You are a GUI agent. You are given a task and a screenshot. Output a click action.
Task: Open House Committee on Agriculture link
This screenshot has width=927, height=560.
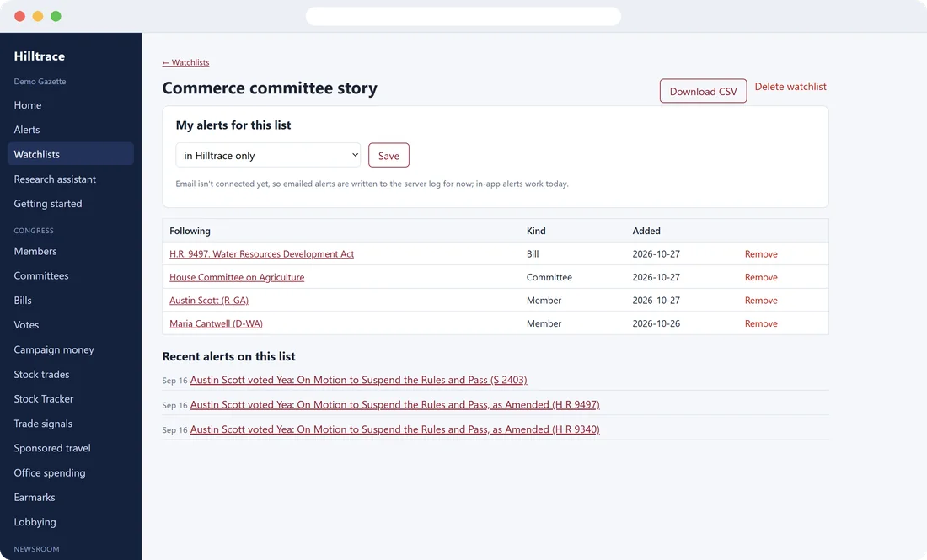click(237, 277)
